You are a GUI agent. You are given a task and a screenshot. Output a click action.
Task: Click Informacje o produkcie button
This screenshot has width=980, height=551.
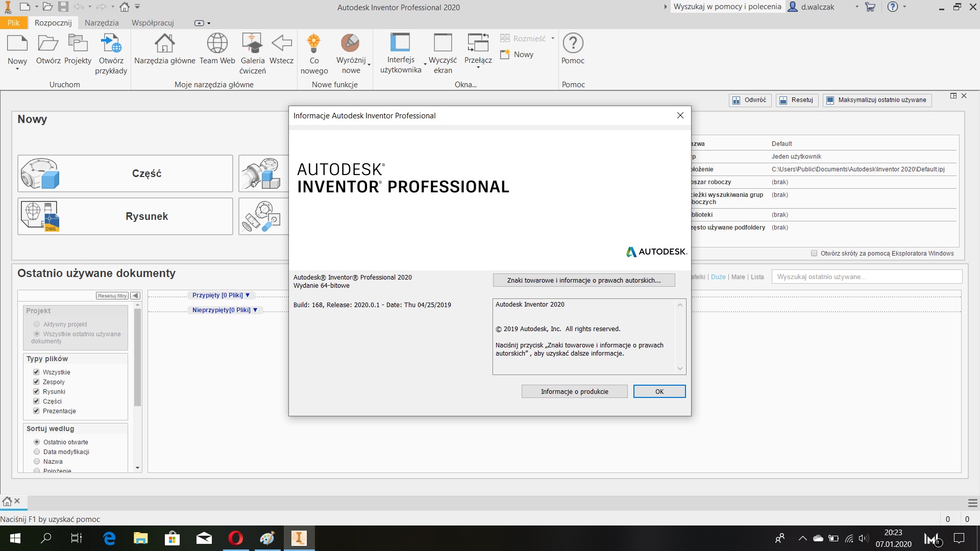coord(574,391)
